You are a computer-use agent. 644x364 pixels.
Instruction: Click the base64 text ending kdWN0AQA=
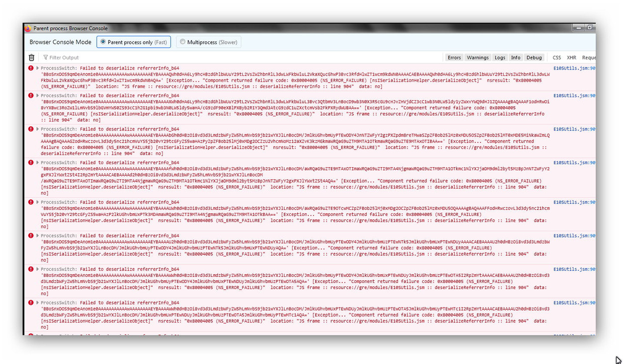coord(295,77)
